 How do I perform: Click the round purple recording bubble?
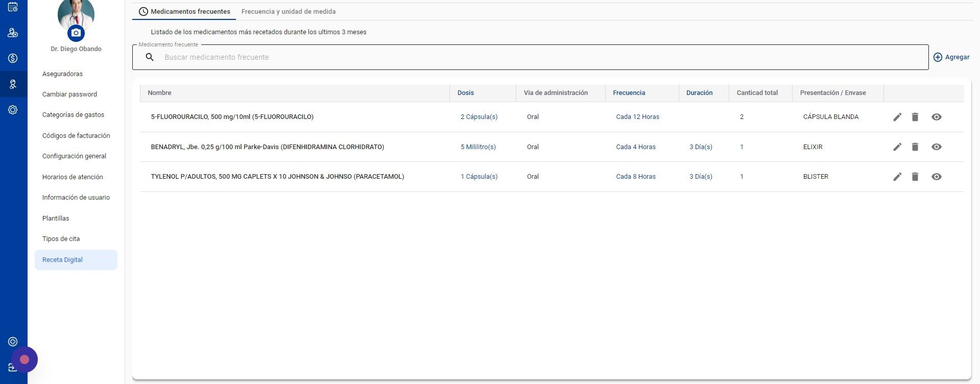coord(25,359)
